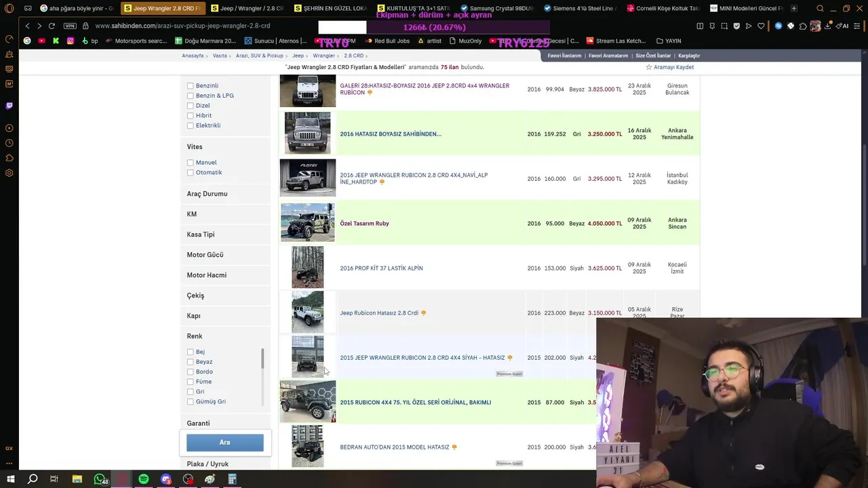Click the Opera GX logo menu
This screenshot has height=488, width=868.
pos(9,9)
